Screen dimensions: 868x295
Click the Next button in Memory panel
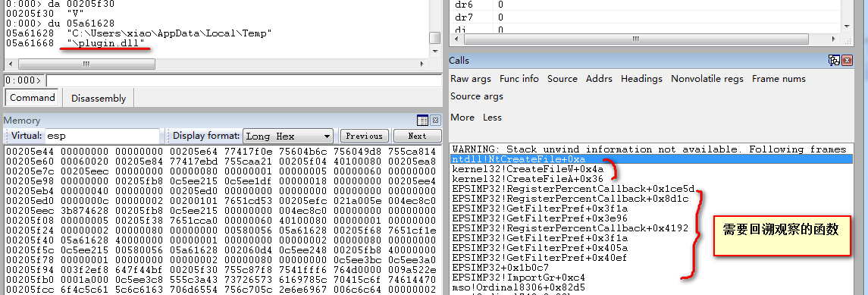[x=417, y=137]
